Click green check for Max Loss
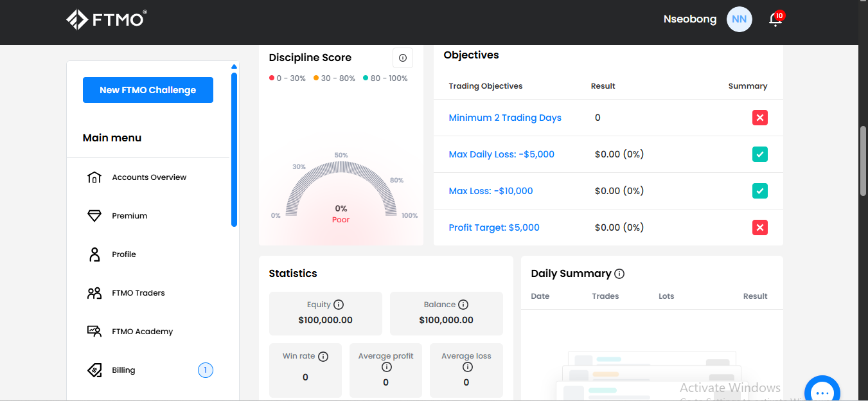The height and width of the screenshot is (401, 868). (760, 191)
